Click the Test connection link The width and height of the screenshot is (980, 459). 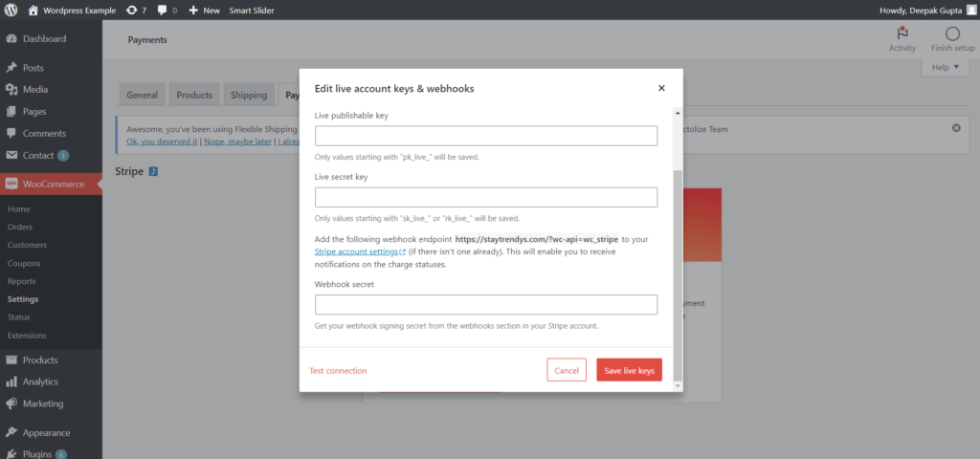(338, 370)
